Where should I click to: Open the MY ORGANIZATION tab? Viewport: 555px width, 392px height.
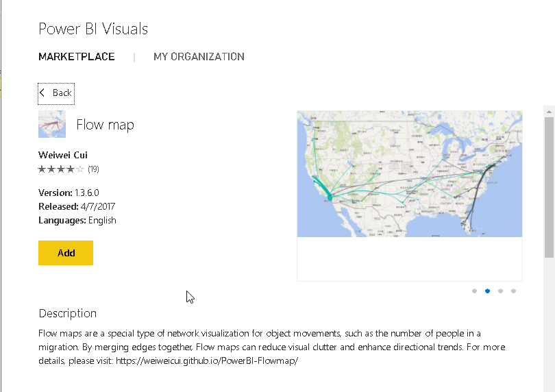click(x=199, y=57)
